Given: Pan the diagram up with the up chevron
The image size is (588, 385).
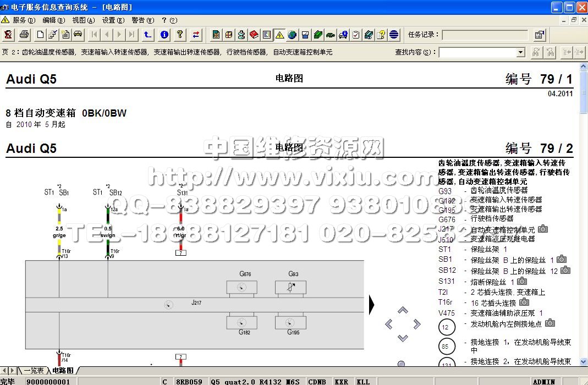Looking at the screenshot, I should pyautogui.click(x=403, y=310).
